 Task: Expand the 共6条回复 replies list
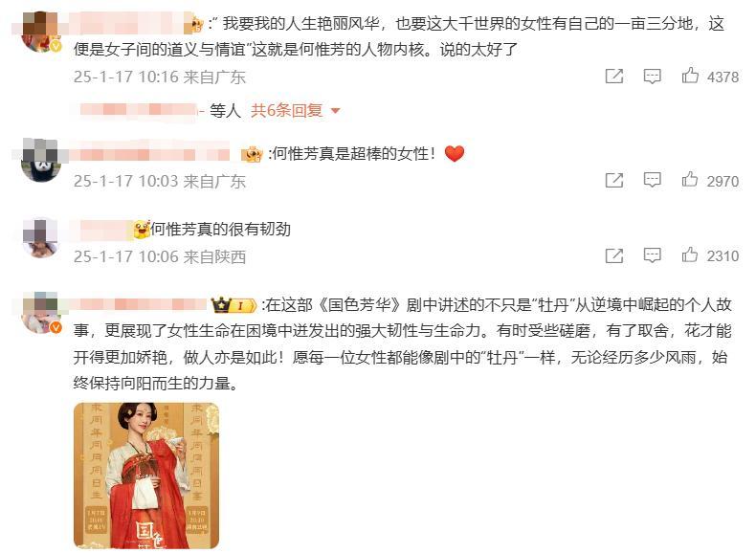click(x=286, y=110)
